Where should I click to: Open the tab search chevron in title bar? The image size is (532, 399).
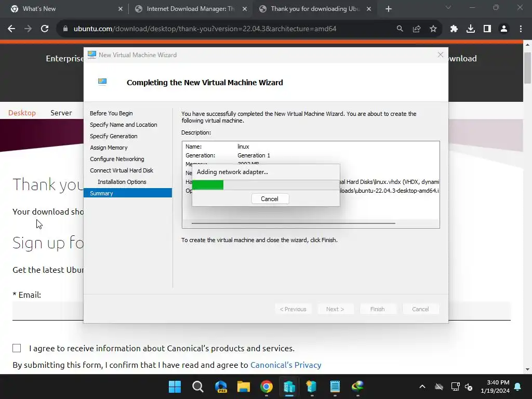click(448, 7)
